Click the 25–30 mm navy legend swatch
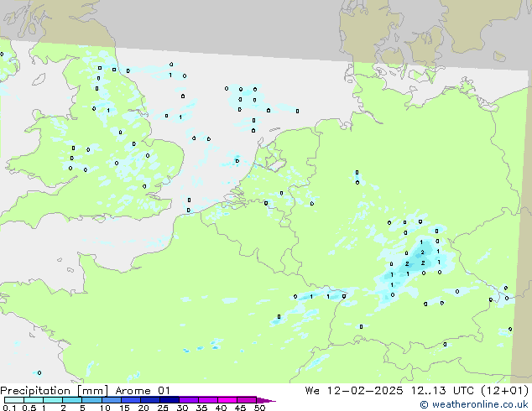Image resolution: width=532 pixels, height=411 pixels. coord(169,400)
